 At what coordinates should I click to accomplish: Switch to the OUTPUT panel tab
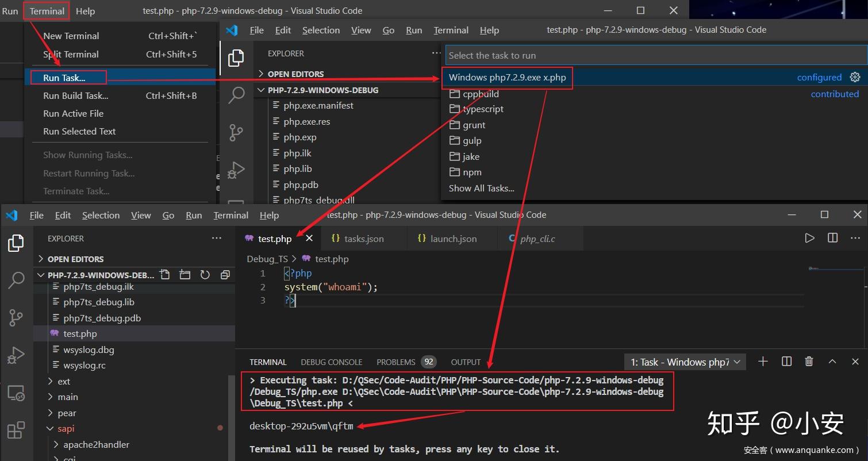pyautogui.click(x=466, y=362)
